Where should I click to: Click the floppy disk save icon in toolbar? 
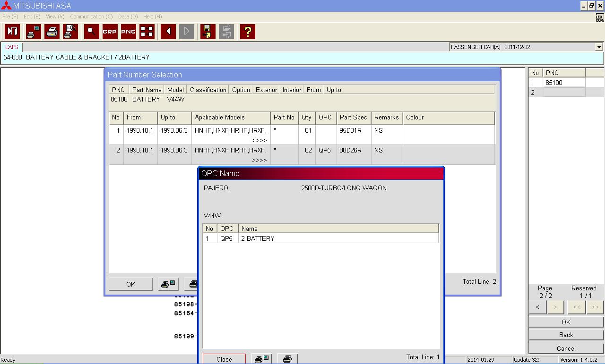pos(208,32)
